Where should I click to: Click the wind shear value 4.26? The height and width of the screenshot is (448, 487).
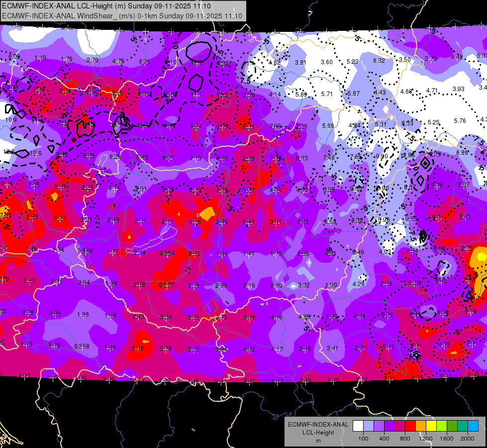pyautogui.click(x=359, y=284)
